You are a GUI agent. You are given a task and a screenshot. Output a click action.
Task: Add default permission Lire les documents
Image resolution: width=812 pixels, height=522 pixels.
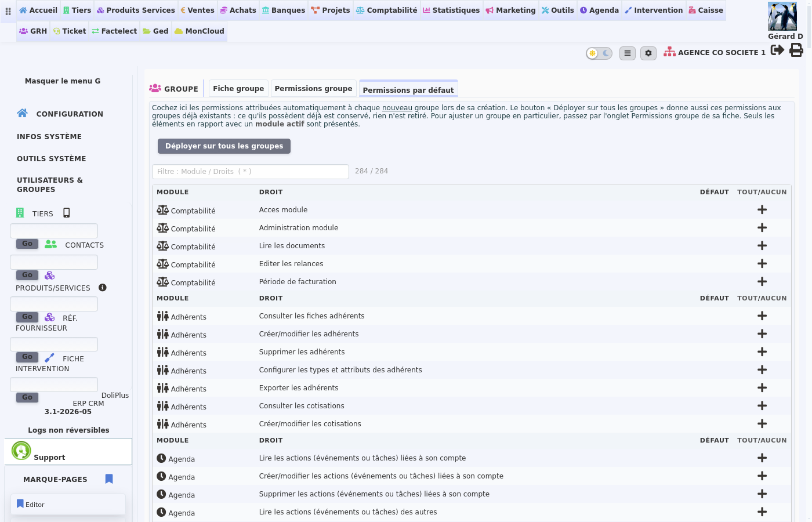762,246
